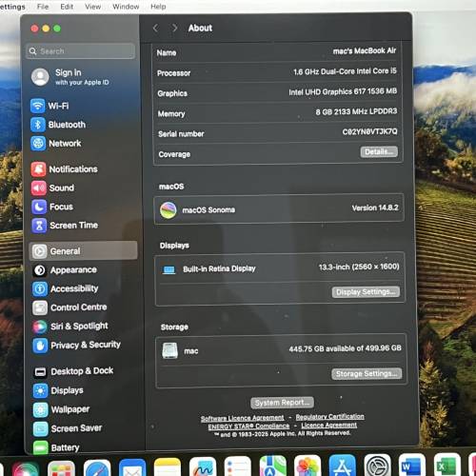Open Storage Settings button
The image size is (476, 476).
tap(367, 374)
